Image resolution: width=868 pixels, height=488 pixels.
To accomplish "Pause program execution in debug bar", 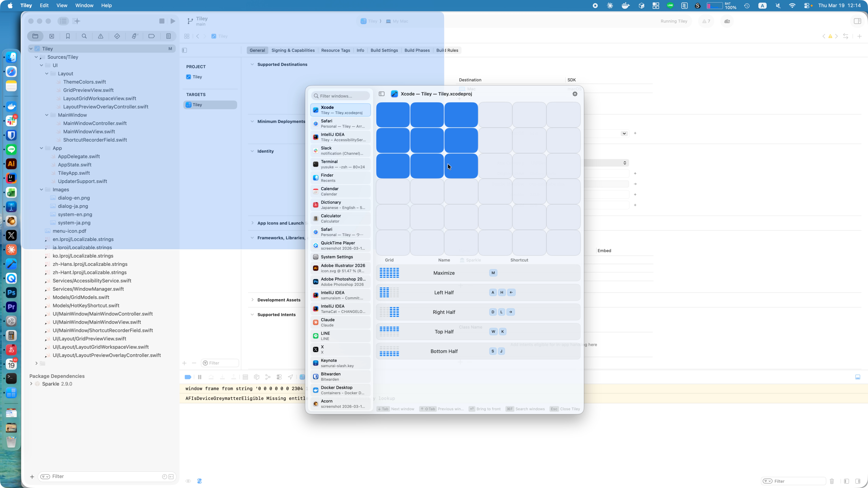I will (199, 377).
